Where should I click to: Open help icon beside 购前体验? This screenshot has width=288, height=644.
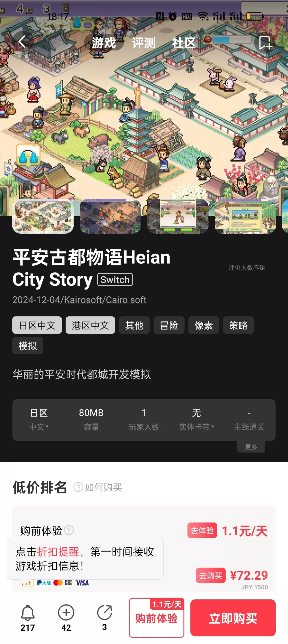(x=69, y=530)
